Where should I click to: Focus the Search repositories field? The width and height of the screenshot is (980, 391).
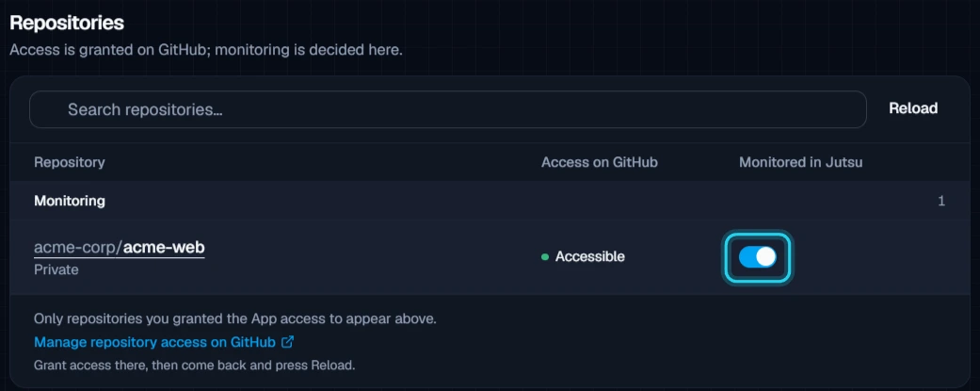coord(447,109)
